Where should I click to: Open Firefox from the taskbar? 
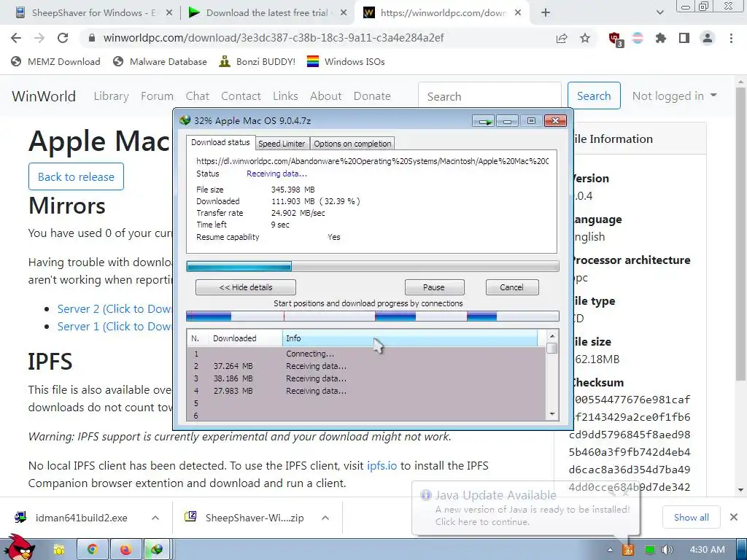click(125, 550)
